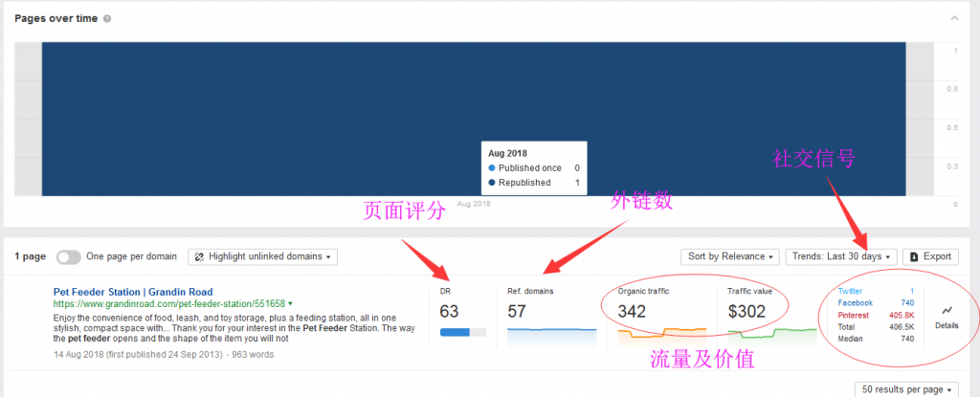Click the Pages over time heading
Screen dimensions: 980x397
(x=56, y=19)
